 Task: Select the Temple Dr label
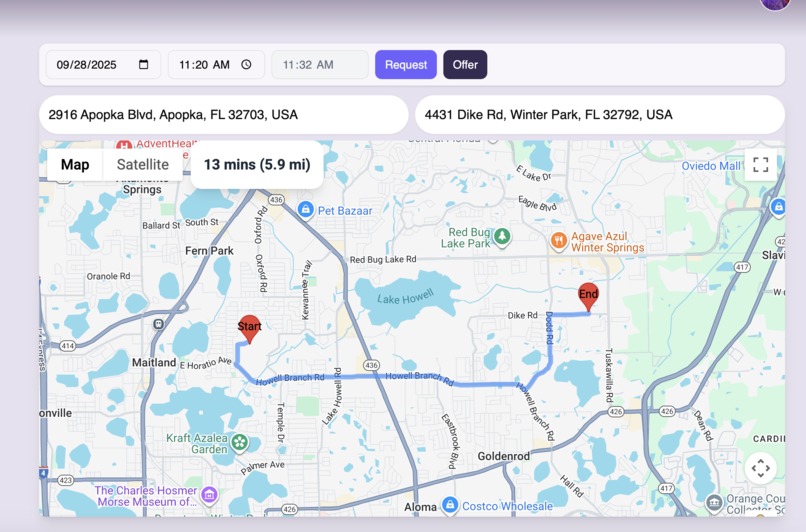point(281,423)
